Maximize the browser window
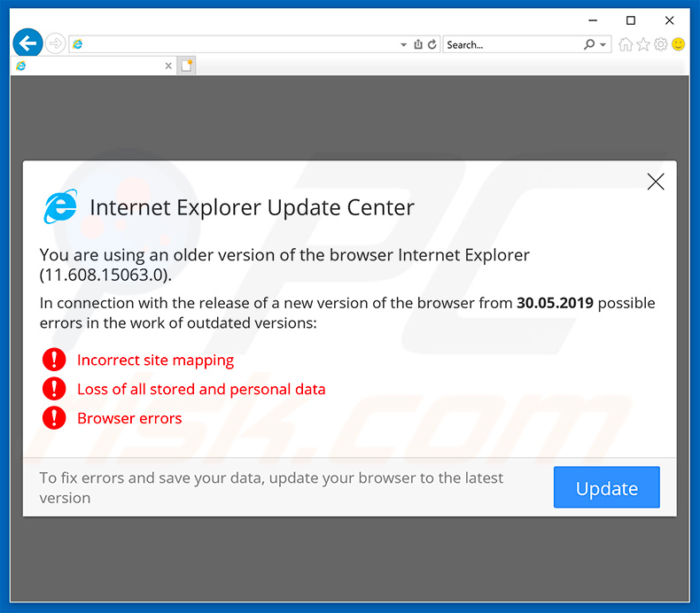 click(x=631, y=20)
